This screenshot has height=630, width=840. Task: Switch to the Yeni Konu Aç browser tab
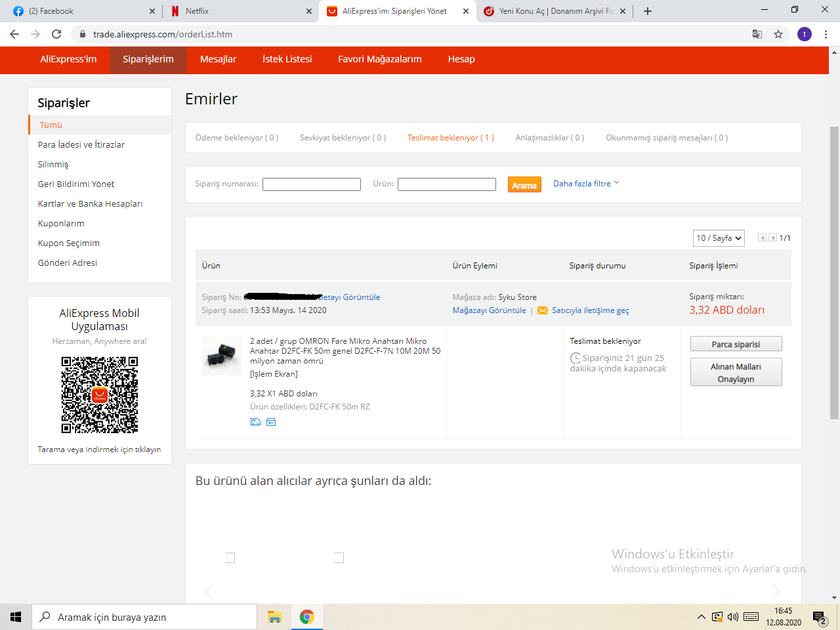click(x=555, y=11)
